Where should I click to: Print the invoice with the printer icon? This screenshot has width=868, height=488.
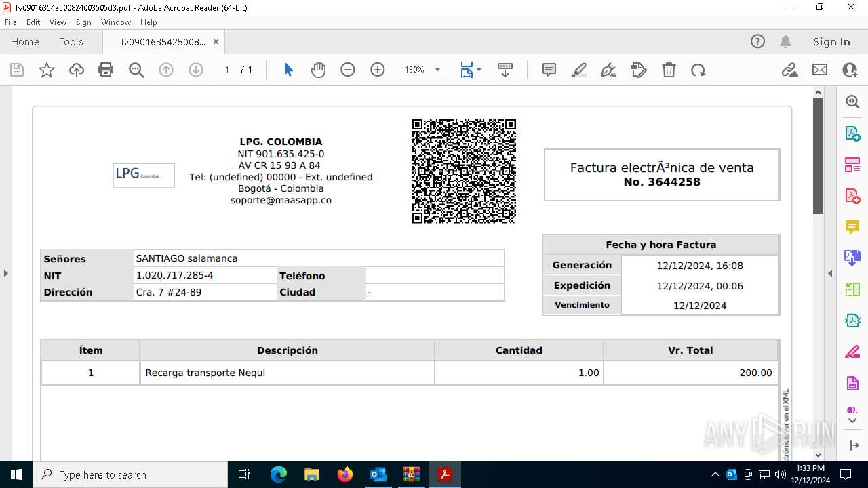(x=106, y=70)
